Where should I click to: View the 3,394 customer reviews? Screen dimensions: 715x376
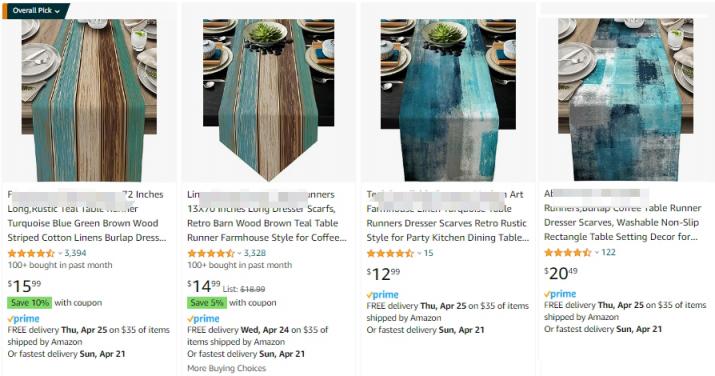pyautogui.click(x=75, y=253)
